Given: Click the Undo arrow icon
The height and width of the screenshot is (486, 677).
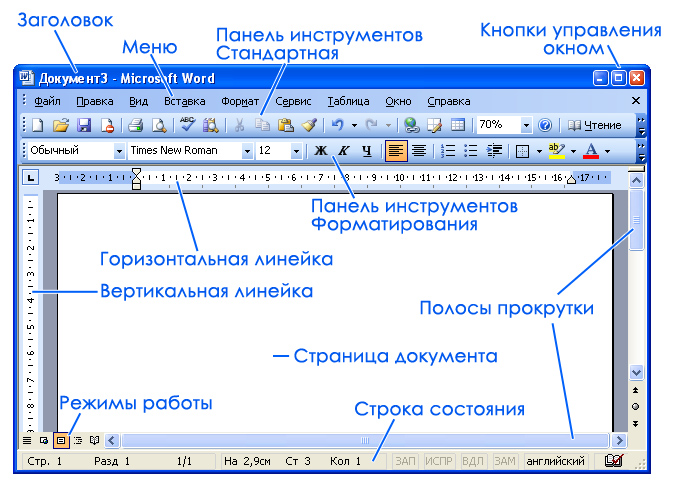Looking at the screenshot, I should 337,125.
